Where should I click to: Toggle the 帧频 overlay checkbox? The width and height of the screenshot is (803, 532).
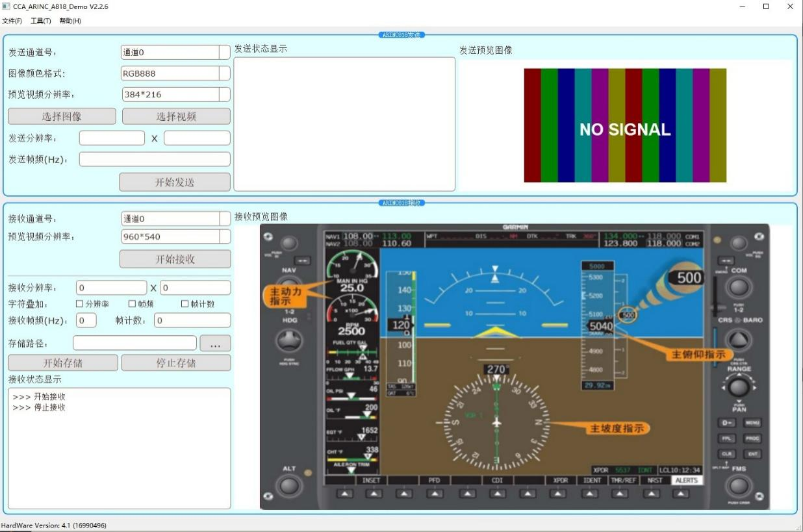(x=133, y=304)
